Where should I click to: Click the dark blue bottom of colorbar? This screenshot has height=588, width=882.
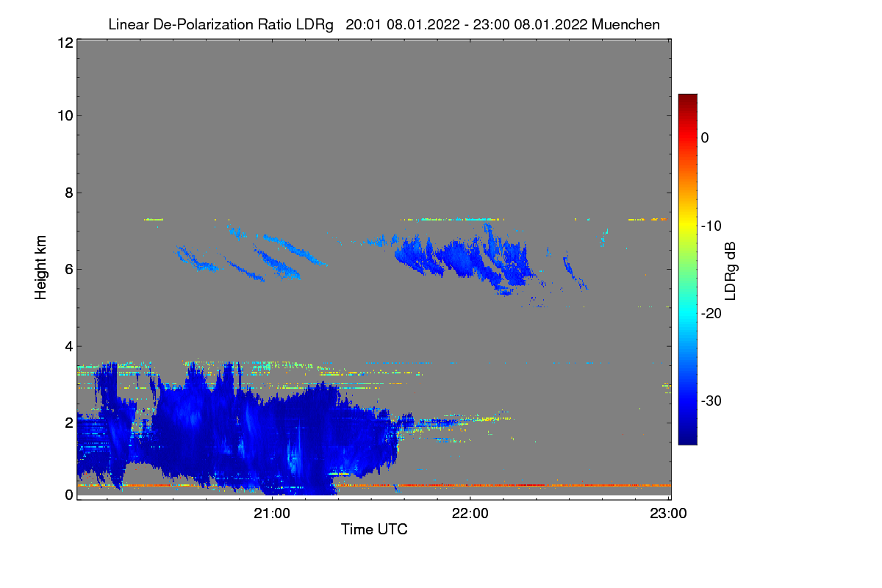(687, 439)
